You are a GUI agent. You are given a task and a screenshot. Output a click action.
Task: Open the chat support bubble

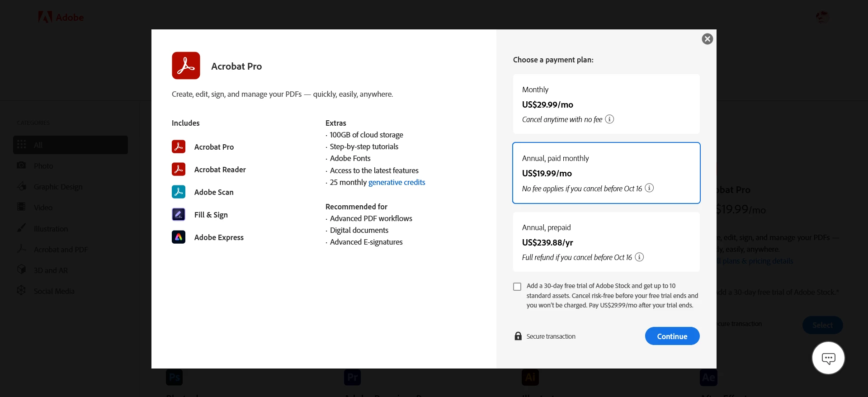click(x=828, y=358)
